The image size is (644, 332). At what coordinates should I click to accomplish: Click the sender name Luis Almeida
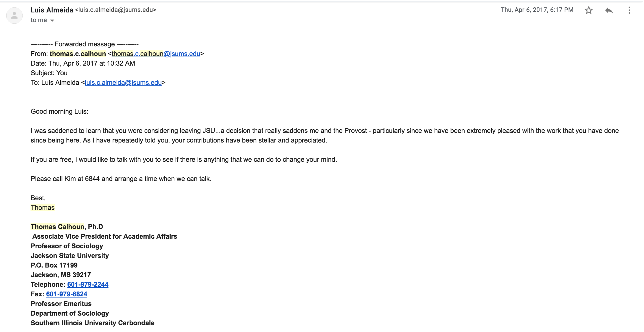pyautogui.click(x=52, y=10)
